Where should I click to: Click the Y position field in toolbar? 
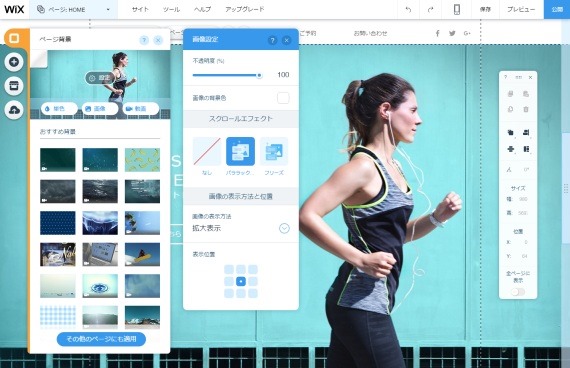click(x=524, y=256)
